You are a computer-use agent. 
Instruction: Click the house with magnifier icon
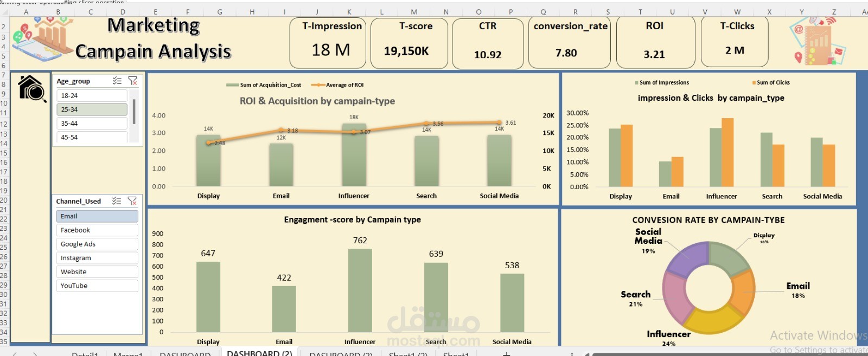click(x=31, y=88)
